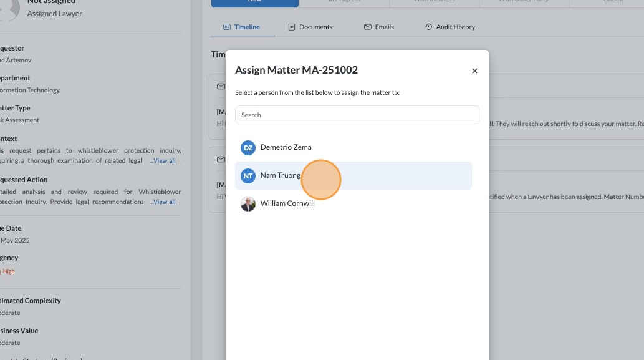Click envelope icon on second timeline entry

pyautogui.click(x=220, y=160)
